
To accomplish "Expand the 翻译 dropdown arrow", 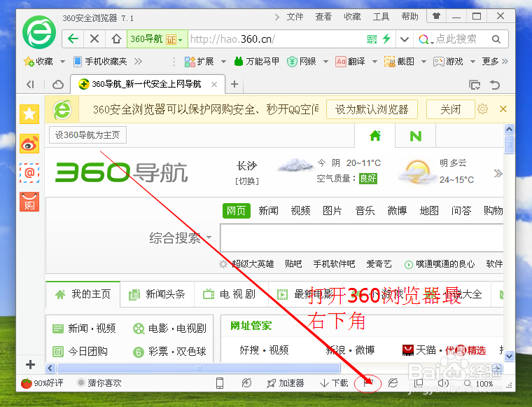I will tap(374, 62).
